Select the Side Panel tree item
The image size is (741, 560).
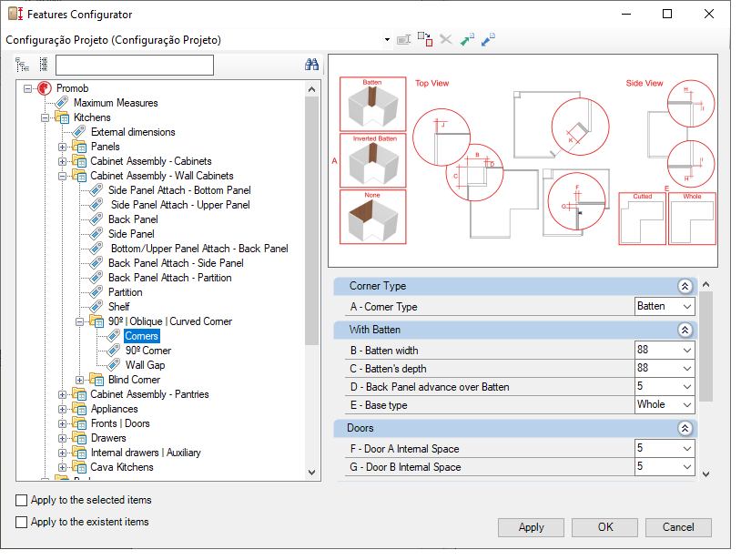[131, 234]
